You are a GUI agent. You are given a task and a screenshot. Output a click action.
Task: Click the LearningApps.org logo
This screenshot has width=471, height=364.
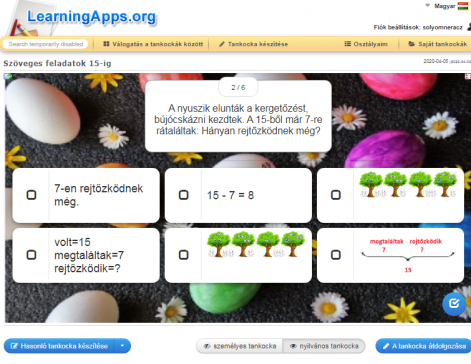[x=91, y=17]
